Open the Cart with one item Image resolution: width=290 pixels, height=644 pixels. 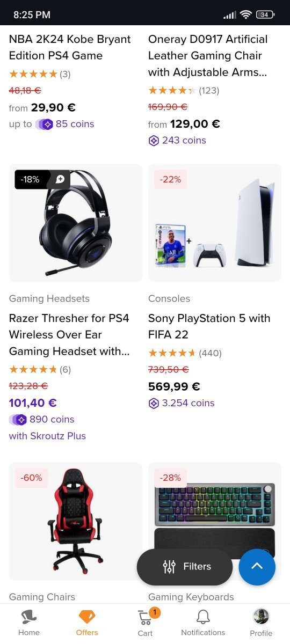tap(146, 623)
